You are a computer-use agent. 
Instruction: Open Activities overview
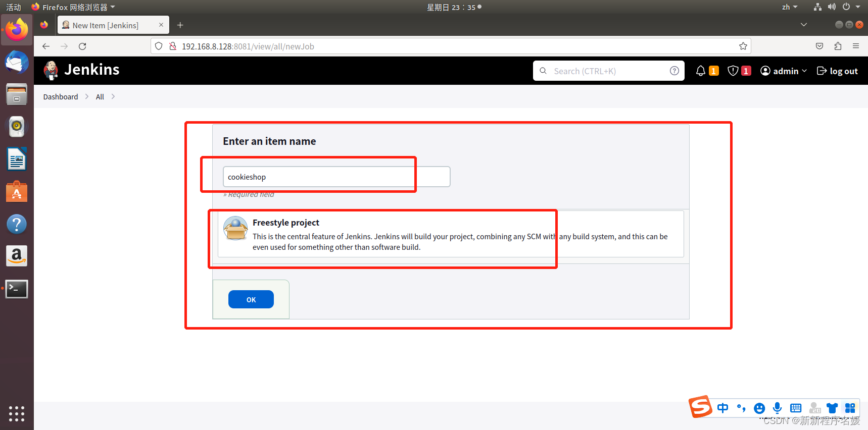click(14, 7)
